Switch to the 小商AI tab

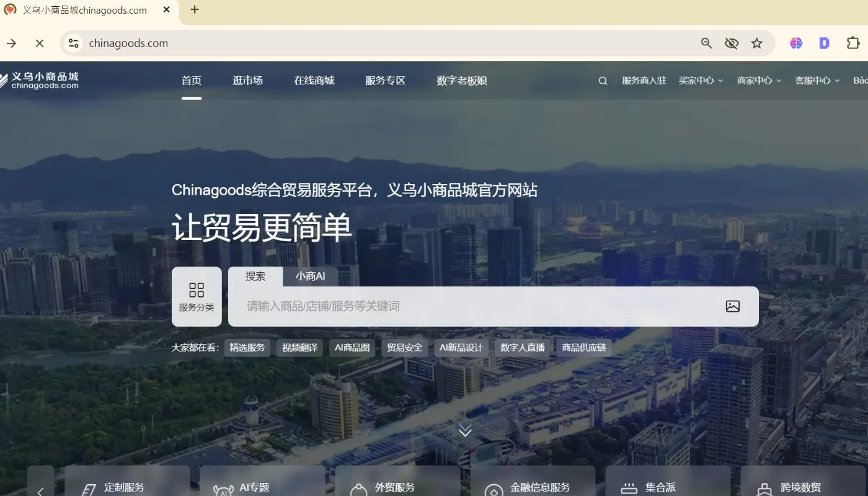[x=311, y=277]
